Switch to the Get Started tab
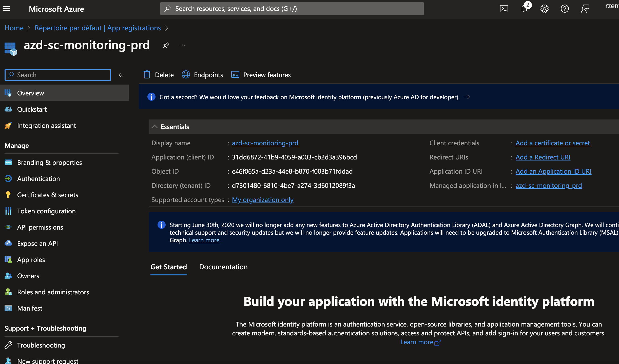Viewport: 619px width, 364px height. (x=169, y=267)
